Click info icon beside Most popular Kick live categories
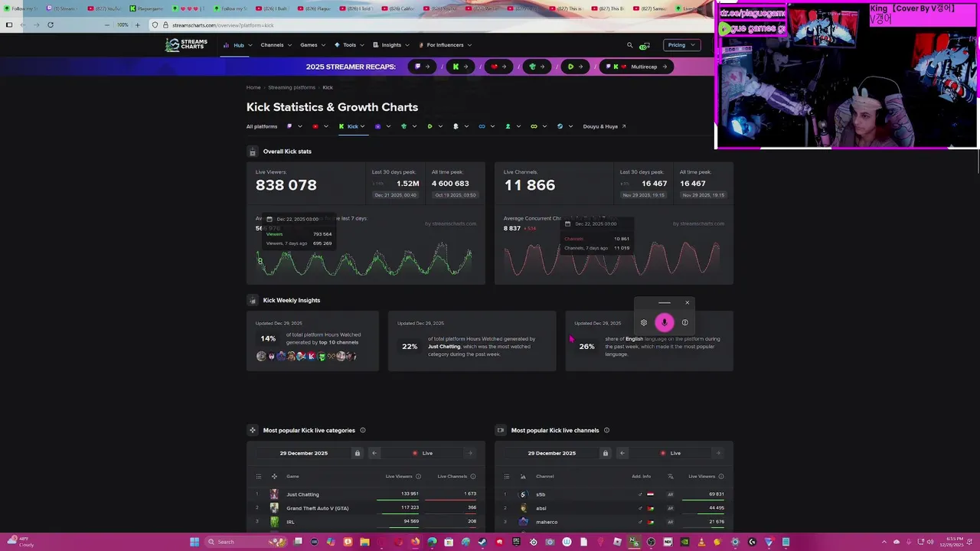980x551 pixels. [363, 430]
